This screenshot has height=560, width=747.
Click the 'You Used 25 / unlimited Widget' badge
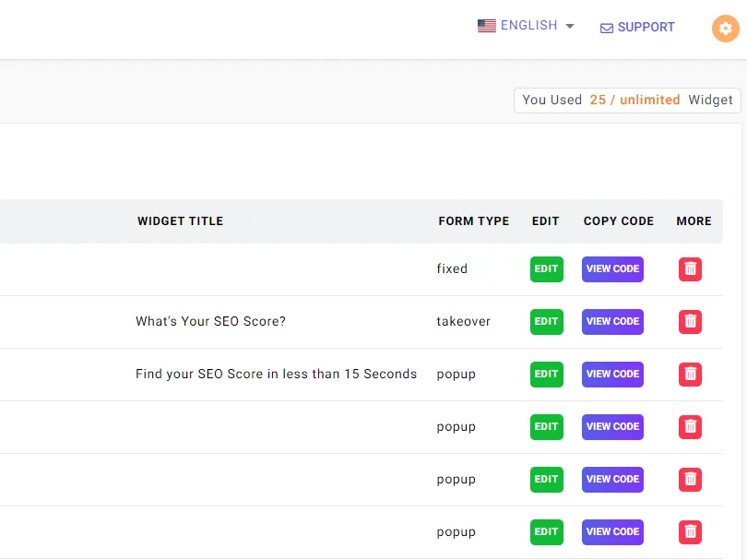[x=627, y=100]
